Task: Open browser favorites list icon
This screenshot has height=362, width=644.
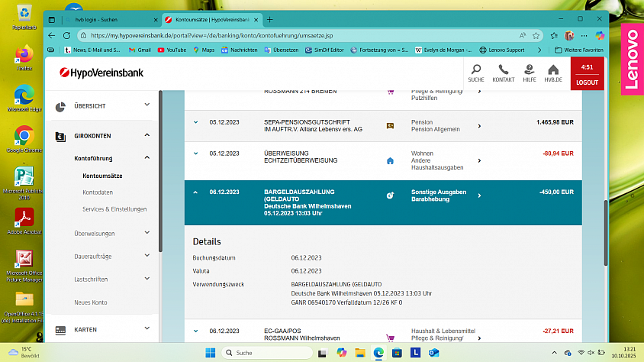Action: pyautogui.click(x=554, y=36)
